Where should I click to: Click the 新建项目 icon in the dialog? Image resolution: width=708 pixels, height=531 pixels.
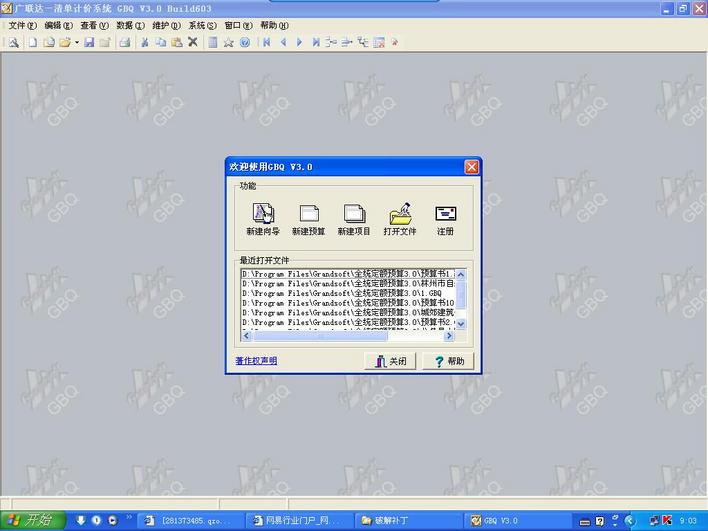(354, 213)
